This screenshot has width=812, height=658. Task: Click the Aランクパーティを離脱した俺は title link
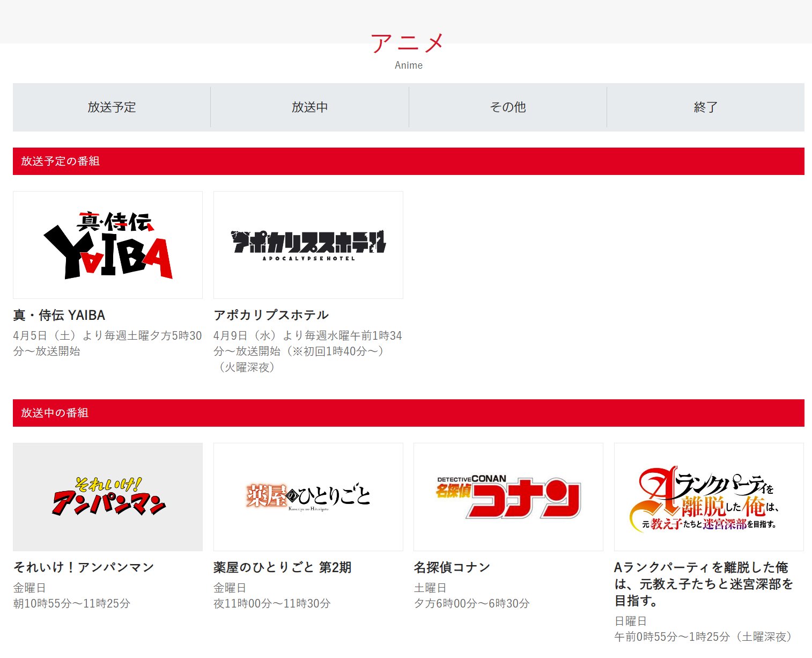point(704,584)
